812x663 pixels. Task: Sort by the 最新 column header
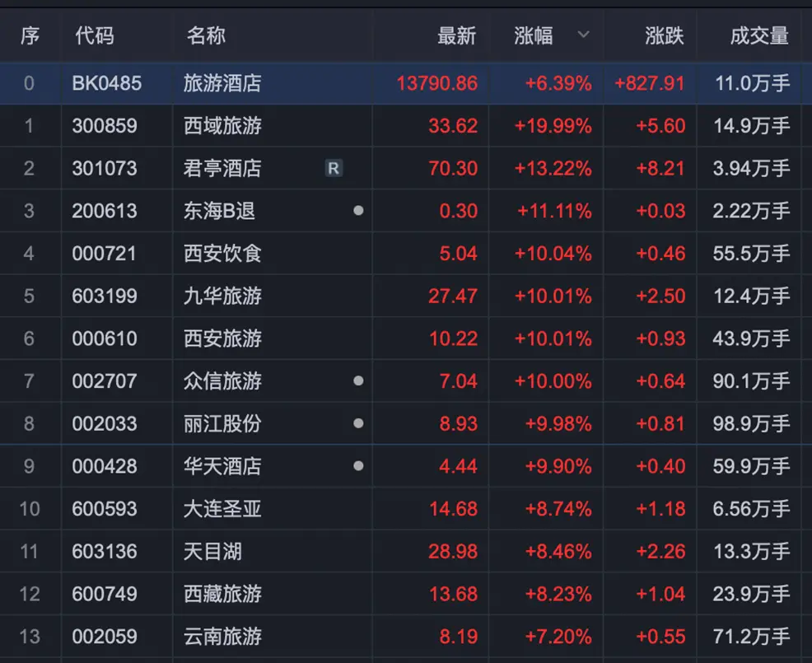point(456,35)
